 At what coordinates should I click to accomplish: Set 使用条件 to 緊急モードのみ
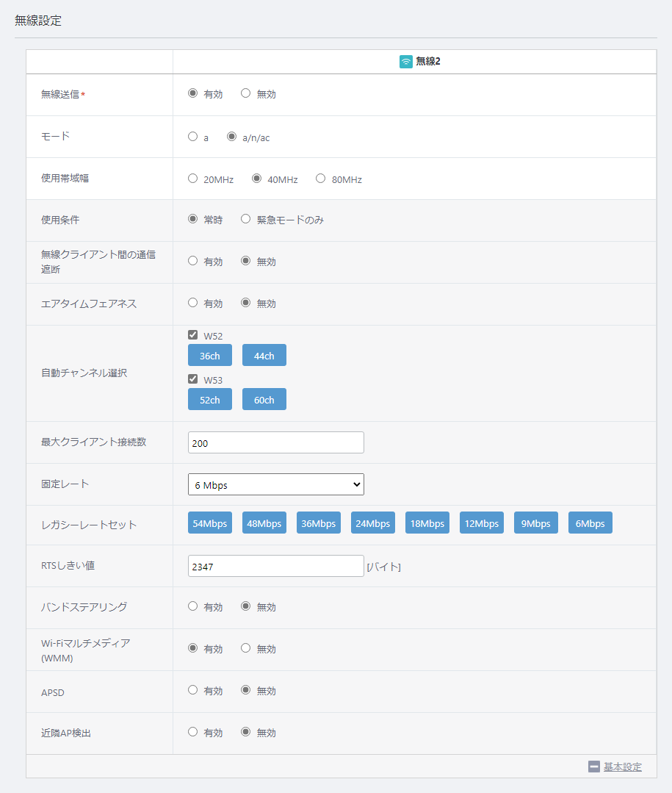pyautogui.click(x=245, y=219)
